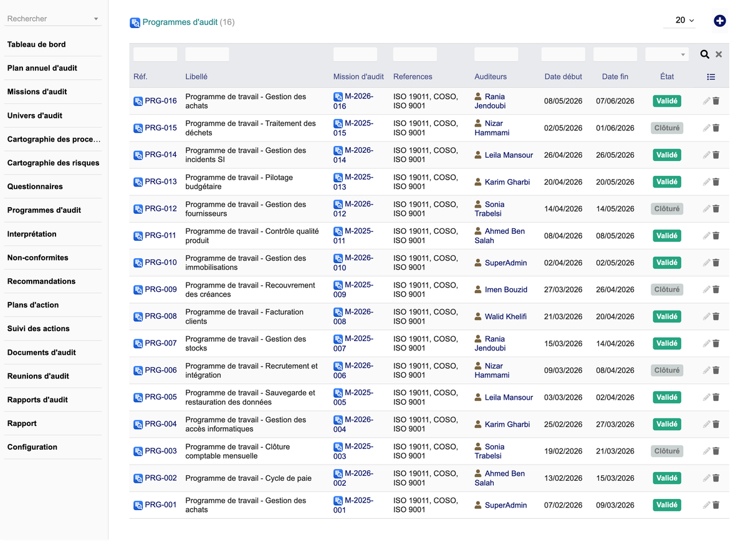748x560 pixels.
Task: Open Tableau de bord in sidebar
Action: click(x=36, y=44)
